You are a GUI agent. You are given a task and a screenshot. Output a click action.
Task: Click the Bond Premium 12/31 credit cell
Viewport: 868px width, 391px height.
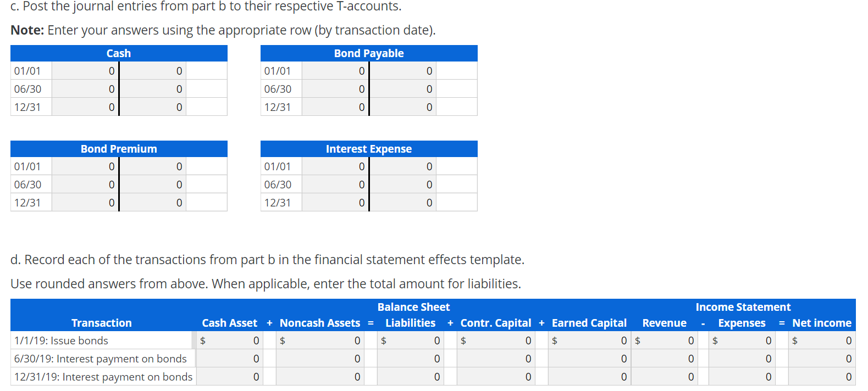152,202
